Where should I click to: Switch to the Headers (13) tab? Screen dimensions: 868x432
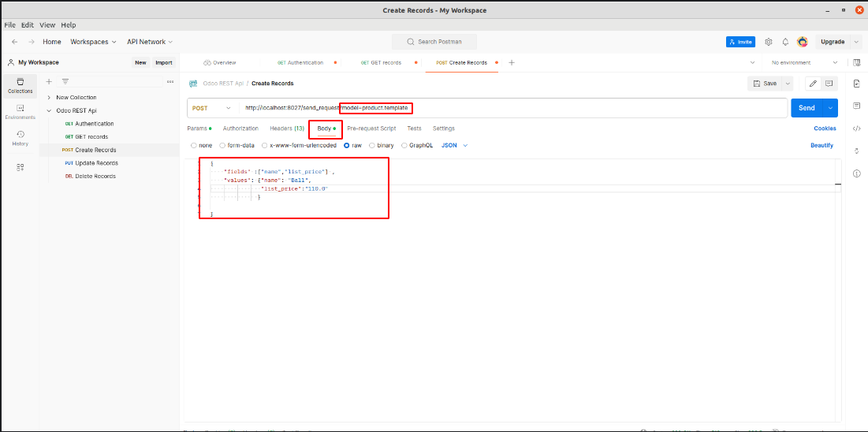(287, 128)
